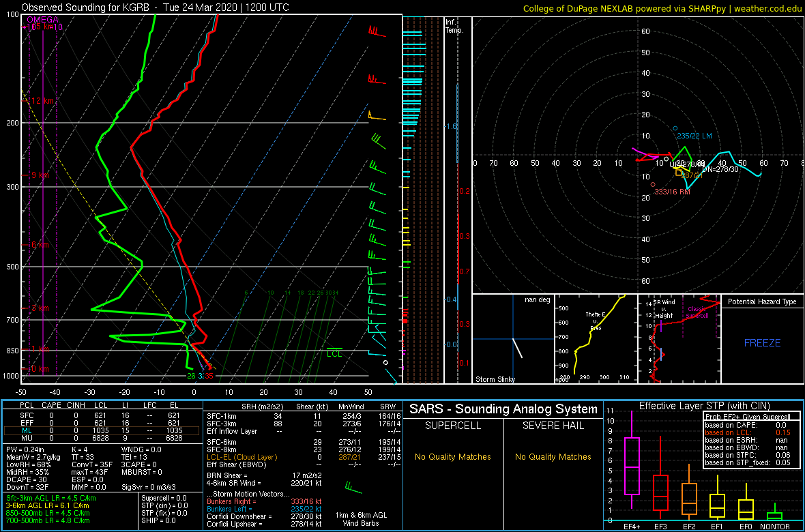The width and height of the screenshot is (805, 532).
Task: Click the 'Inf. Temp.' column header
Action: 454,27
